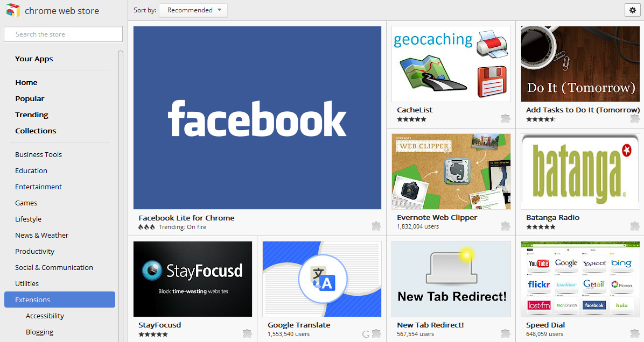Open the Batanga Radio thumbnail
The image size is (644, 342).
coord(580,172)
